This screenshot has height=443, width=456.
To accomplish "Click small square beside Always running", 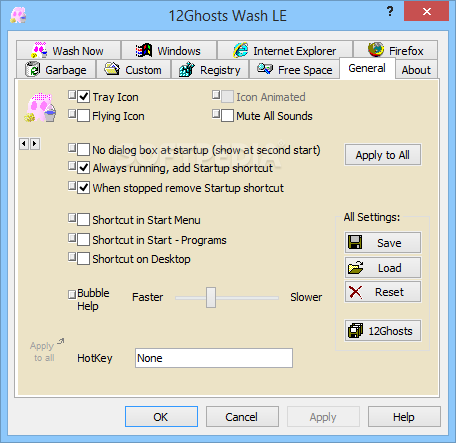I will (x=72, y=166).
